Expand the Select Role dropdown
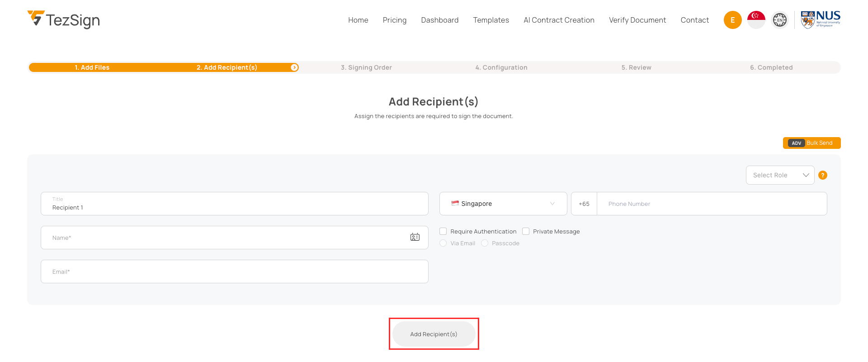Image resolution: width=868 pixels, height=362 pixels. [x=780, y=175]
